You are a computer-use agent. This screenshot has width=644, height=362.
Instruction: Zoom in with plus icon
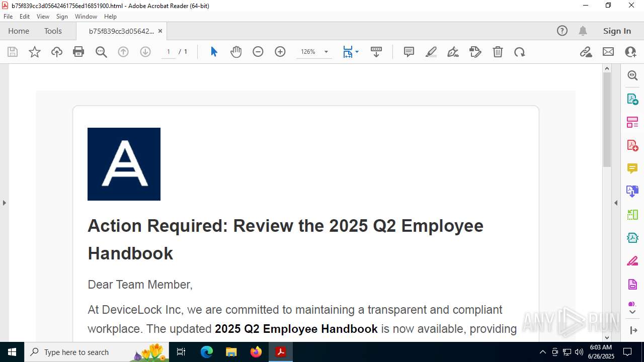click(x=280, y=52)
